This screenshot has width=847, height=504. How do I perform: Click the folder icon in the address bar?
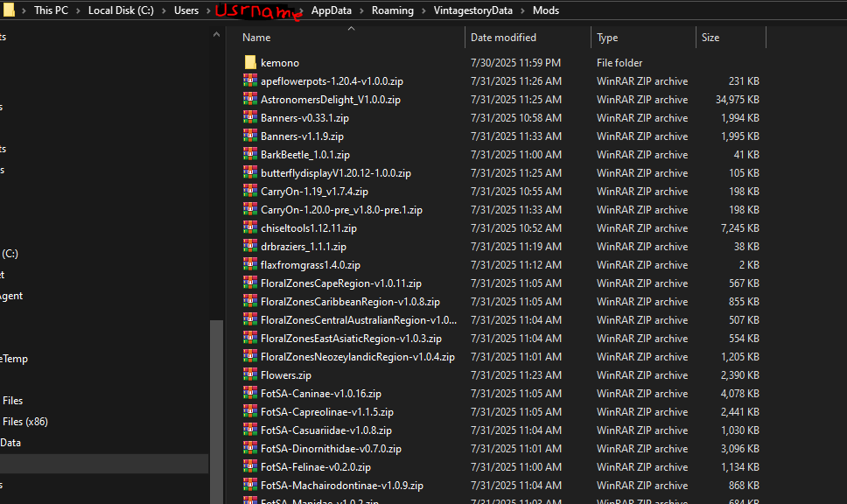click(10, 10)
